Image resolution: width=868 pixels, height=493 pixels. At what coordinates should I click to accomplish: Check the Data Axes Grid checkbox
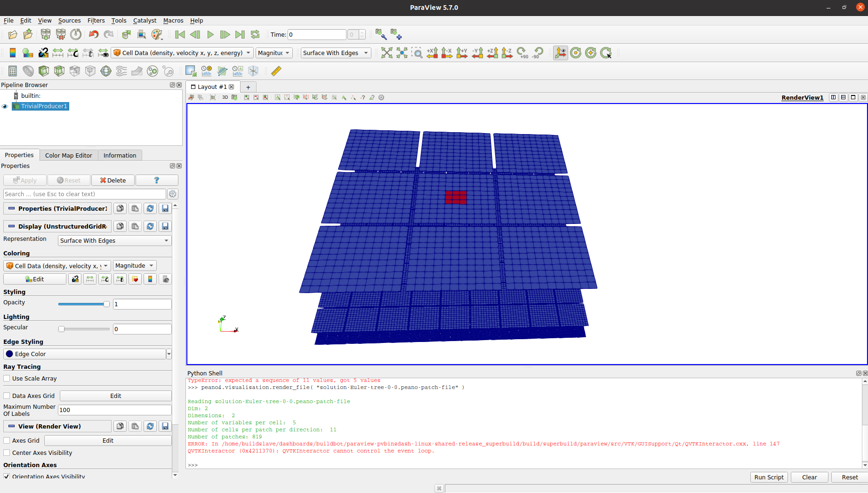pos(7,396)
